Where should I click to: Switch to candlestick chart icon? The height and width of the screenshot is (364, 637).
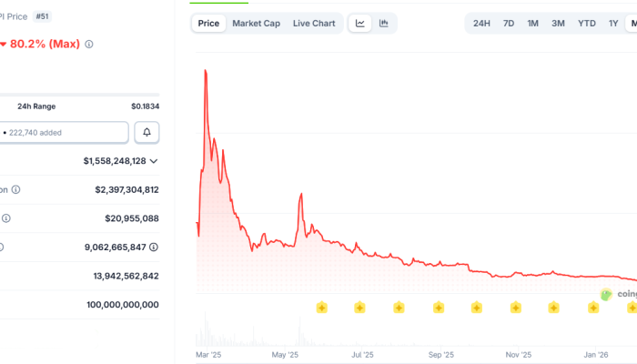[384, 23]
